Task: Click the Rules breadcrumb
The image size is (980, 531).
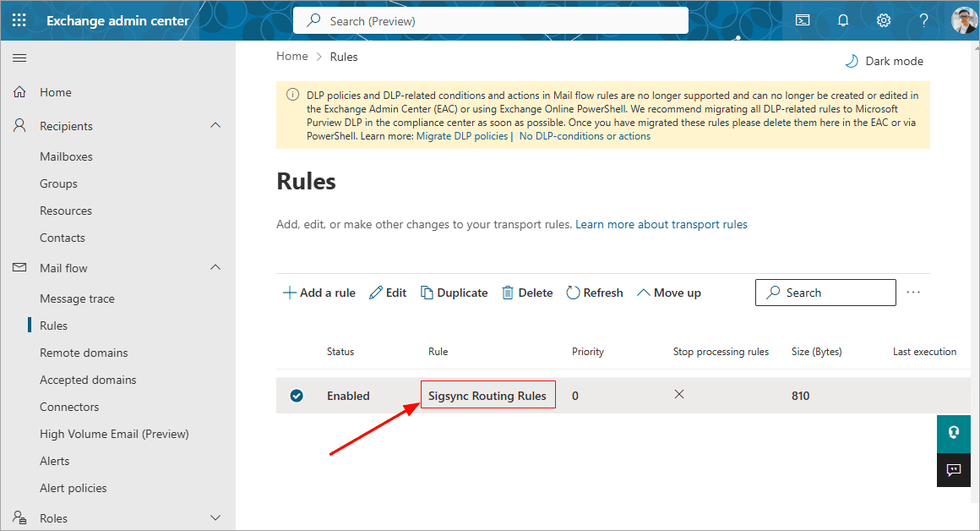Action: 344,57
